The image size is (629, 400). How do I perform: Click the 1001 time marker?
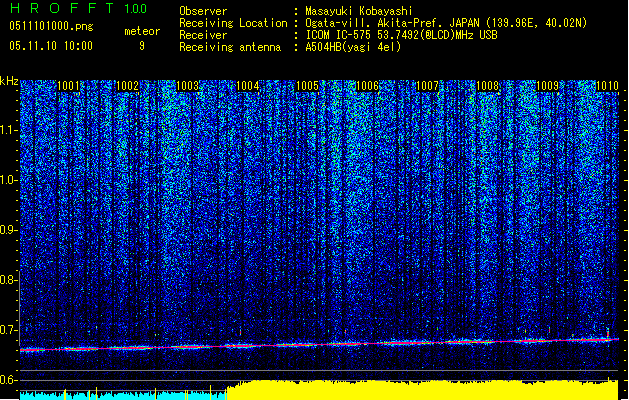[68, 86]
